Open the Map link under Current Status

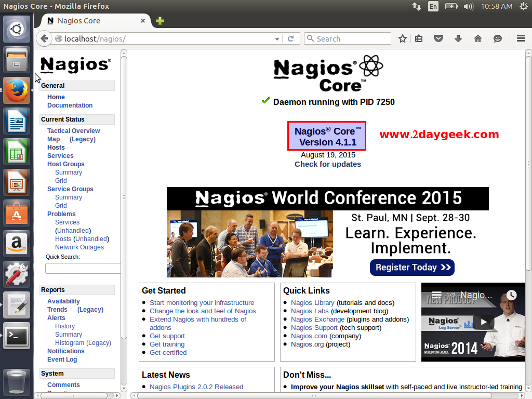[x=54, y=139]
